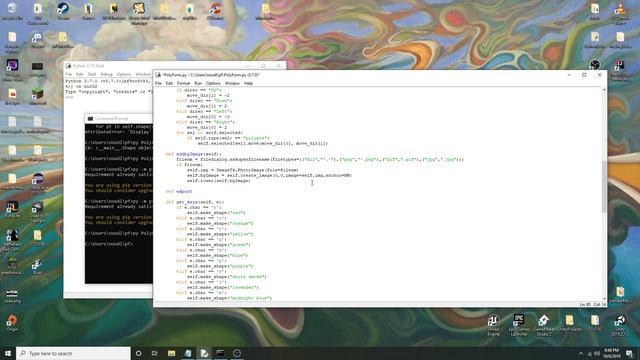
Task: Open the Run menu in PolyForm.py editor
Action: [198, 83]
